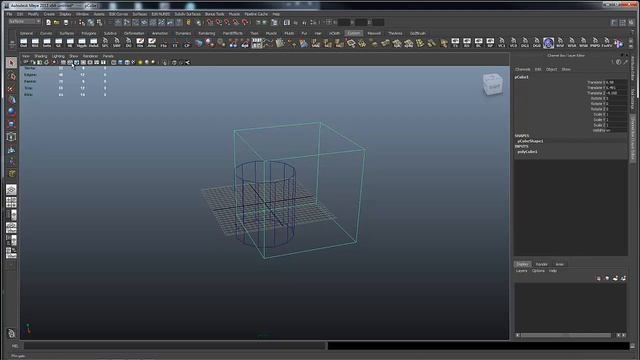The height and width of the screenshot is (360, 640).
Task: Open camera attributes from panel toolbar
Action: pos(33,62)
